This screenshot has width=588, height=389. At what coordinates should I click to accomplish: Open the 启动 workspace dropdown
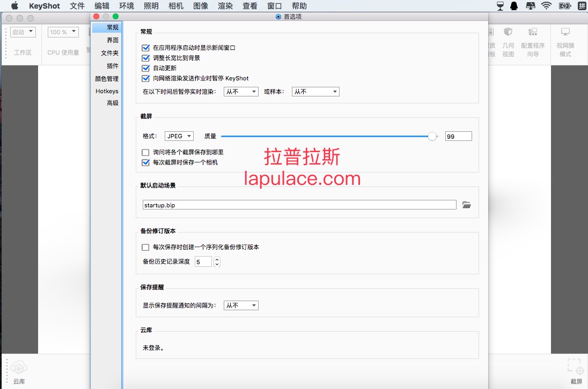coord(23,32)
